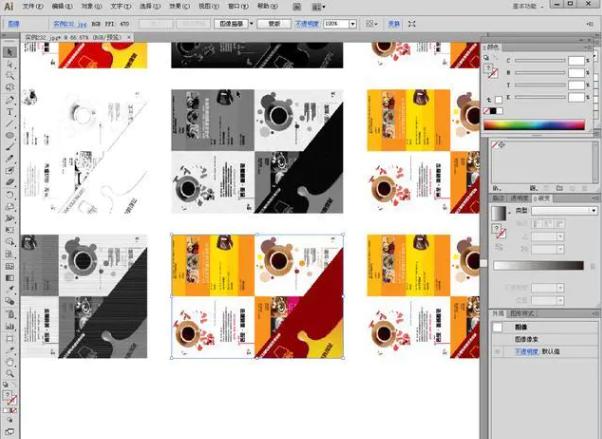
Task: Click the 不透明度 link in control bar
Action: [x=307, y=24]
